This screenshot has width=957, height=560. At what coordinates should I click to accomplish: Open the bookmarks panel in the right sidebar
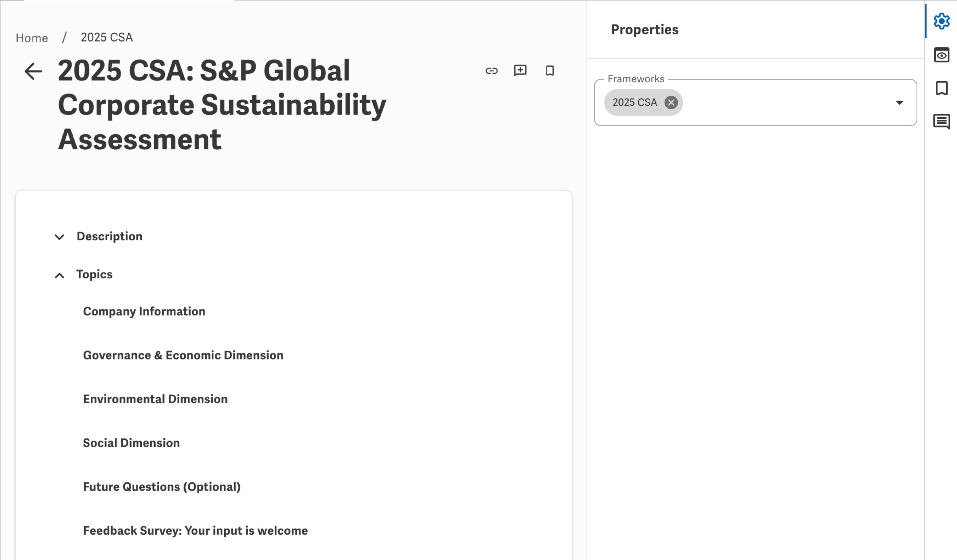tap(942, 88)
